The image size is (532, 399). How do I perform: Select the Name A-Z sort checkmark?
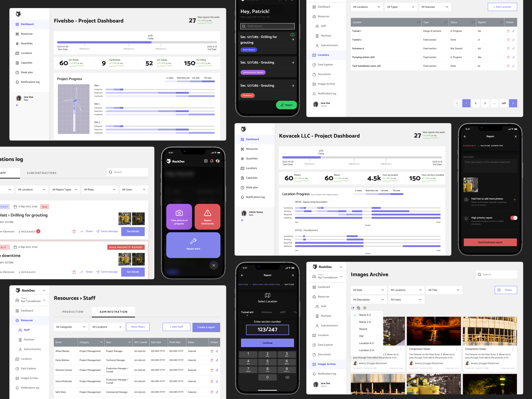(x=355, y=315)
